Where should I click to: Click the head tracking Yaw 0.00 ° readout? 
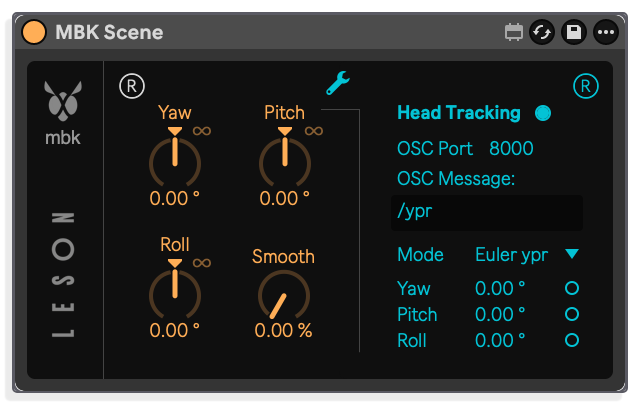coord(500,289)
